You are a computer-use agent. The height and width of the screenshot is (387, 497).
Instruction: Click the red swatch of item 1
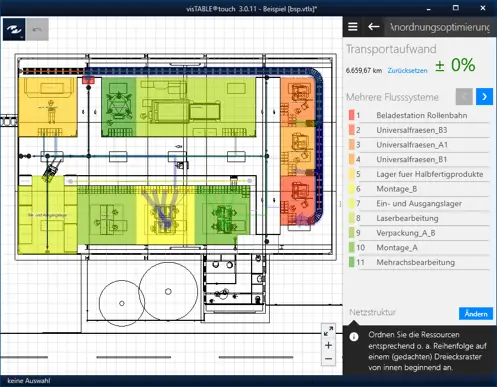(351, 115)
